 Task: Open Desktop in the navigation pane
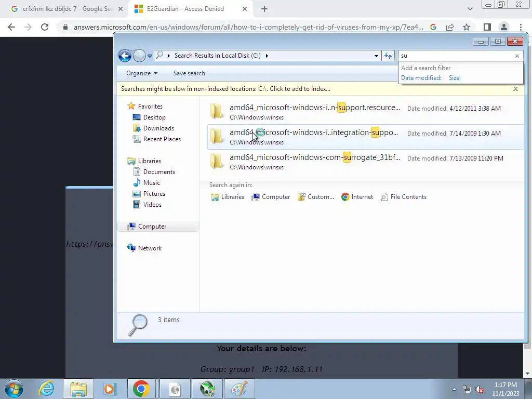point(154,117)
